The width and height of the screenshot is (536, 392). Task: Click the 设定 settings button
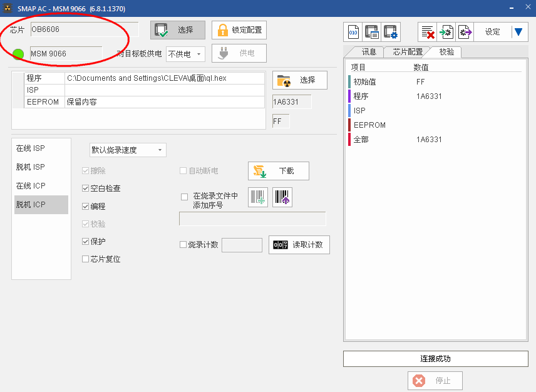click(x=492, y=32)
